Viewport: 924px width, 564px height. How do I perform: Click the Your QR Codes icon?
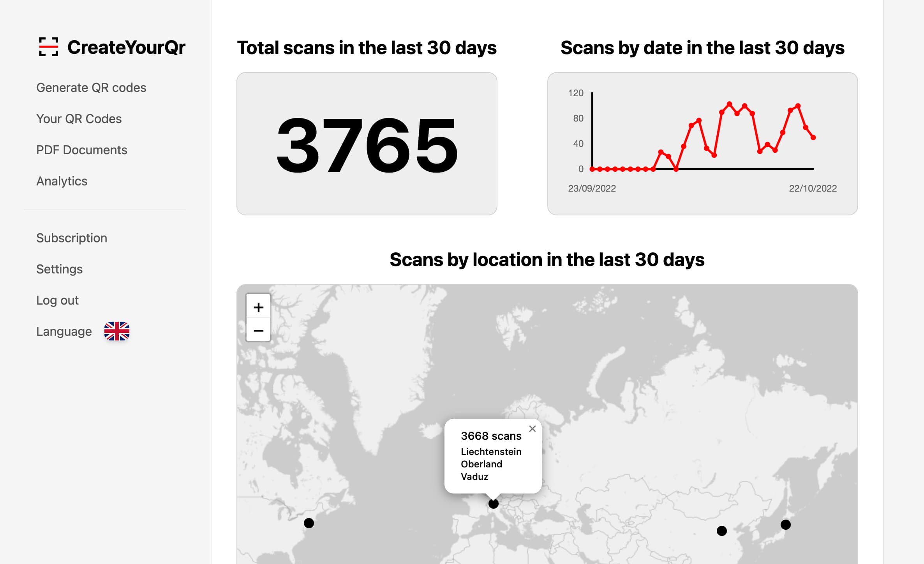79,119
